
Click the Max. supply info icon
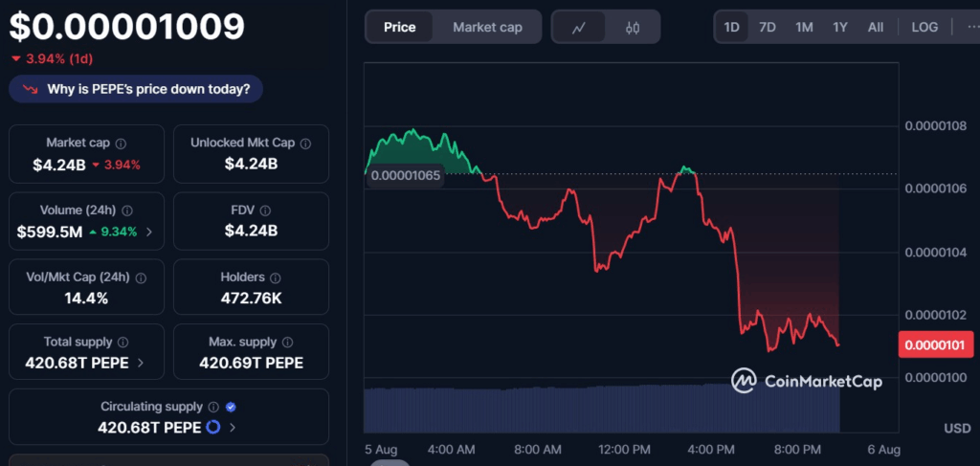pyautogui.click(x=287, y=343)
